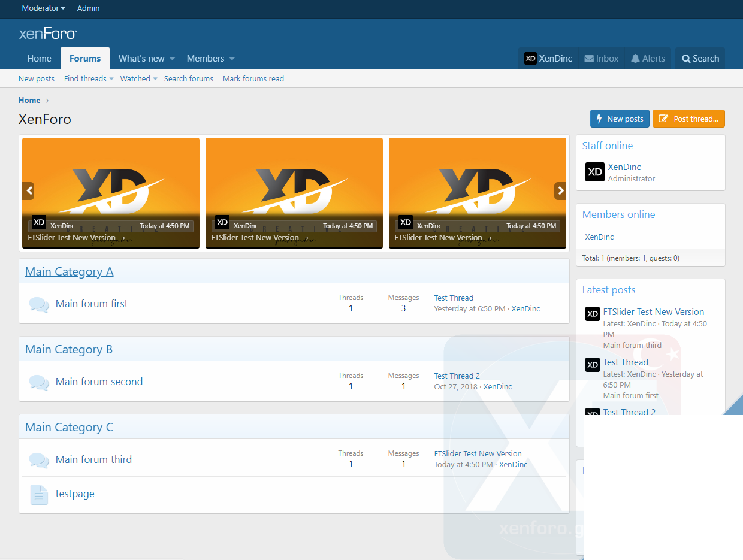Open Latest posts heading
Viewport: 743px width, 560px height.
tap(609, 290)
